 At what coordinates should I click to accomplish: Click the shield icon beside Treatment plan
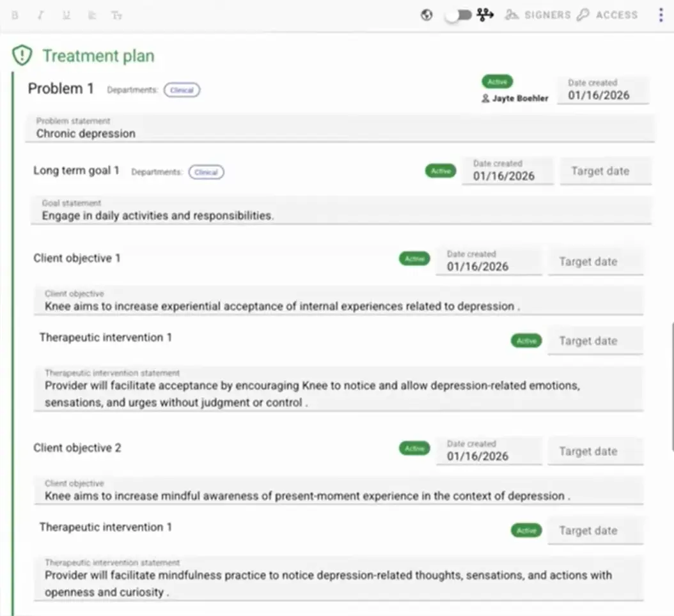21,56
